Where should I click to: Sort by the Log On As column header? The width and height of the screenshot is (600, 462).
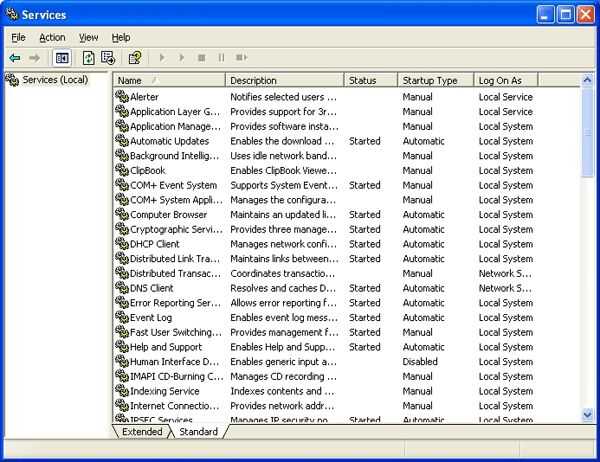[506, 80]
